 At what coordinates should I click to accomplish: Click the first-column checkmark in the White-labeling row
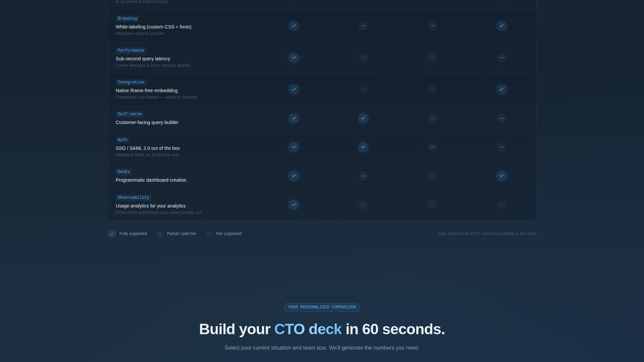click(x=294, y=26)
